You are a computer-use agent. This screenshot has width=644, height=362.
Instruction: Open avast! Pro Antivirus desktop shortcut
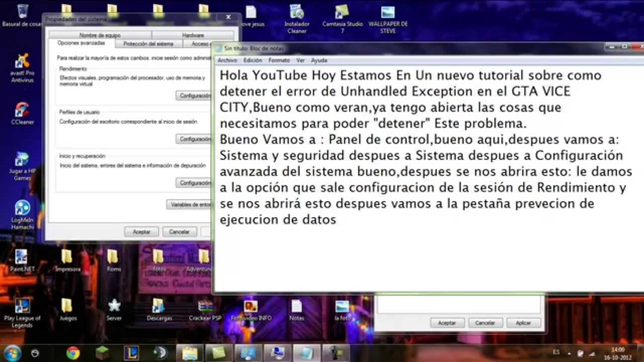coord(22,68)
